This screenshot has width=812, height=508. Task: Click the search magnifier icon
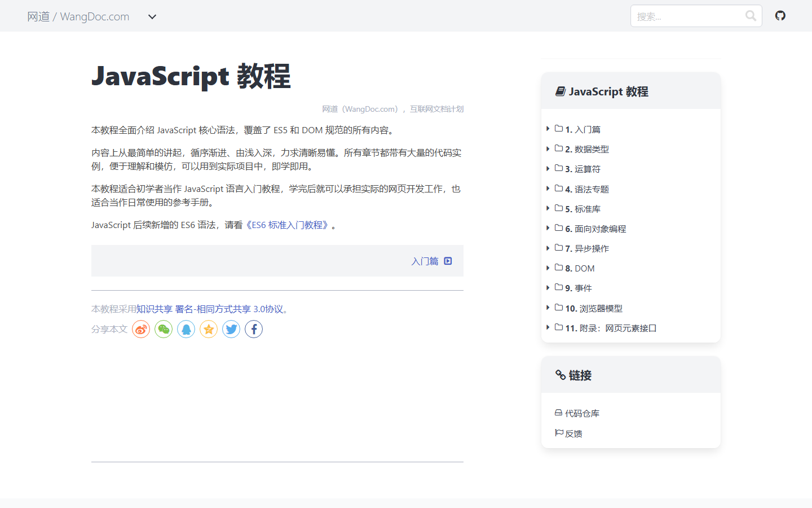click(751, 16)
